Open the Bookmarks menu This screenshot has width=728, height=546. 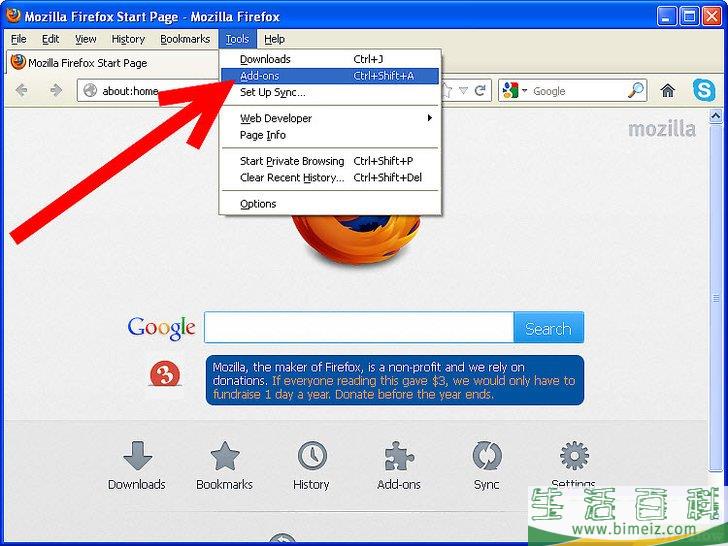pos(185,39)
